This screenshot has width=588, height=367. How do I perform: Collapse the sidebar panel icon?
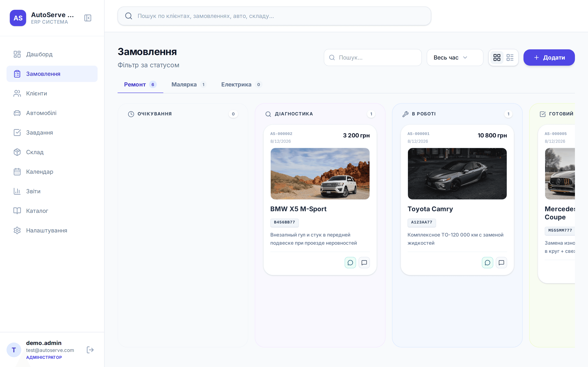pos(88,18)
